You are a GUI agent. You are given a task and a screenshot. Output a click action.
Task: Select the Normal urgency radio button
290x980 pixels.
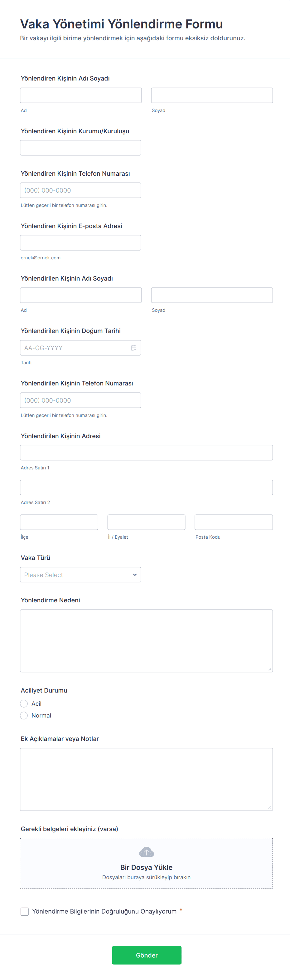(24, 715)
